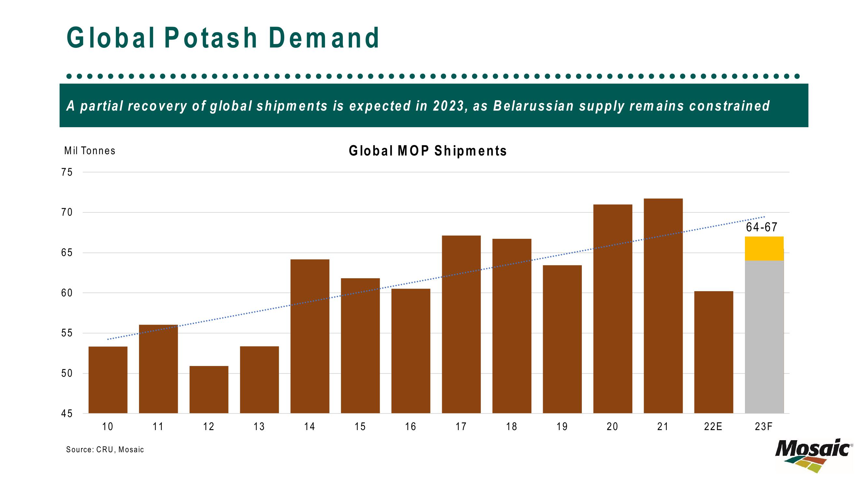The image size is (868, 488).
Task: Click the 23F x-axis label
Action: coord(763,427)
